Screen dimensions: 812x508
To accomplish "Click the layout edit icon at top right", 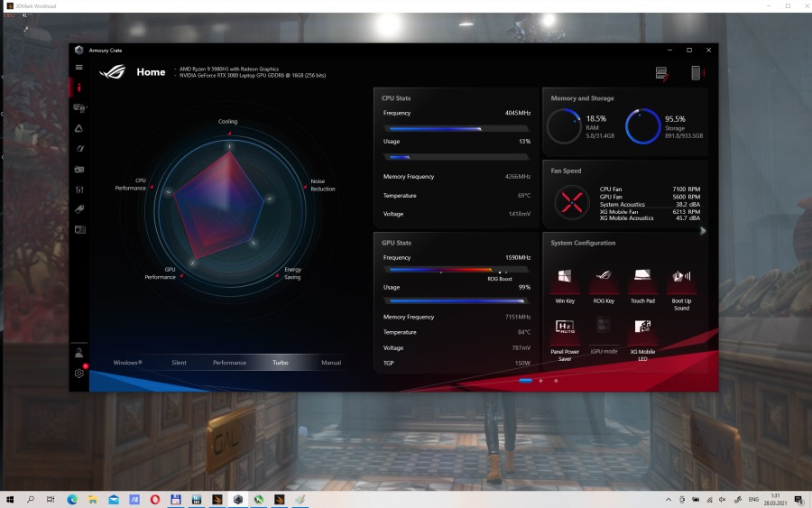I will (x=662, y=73).
